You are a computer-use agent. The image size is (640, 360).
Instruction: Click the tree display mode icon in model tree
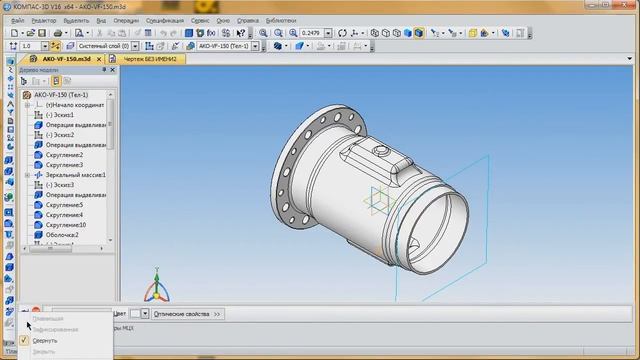pyautogui.click(x=56, y=81)
